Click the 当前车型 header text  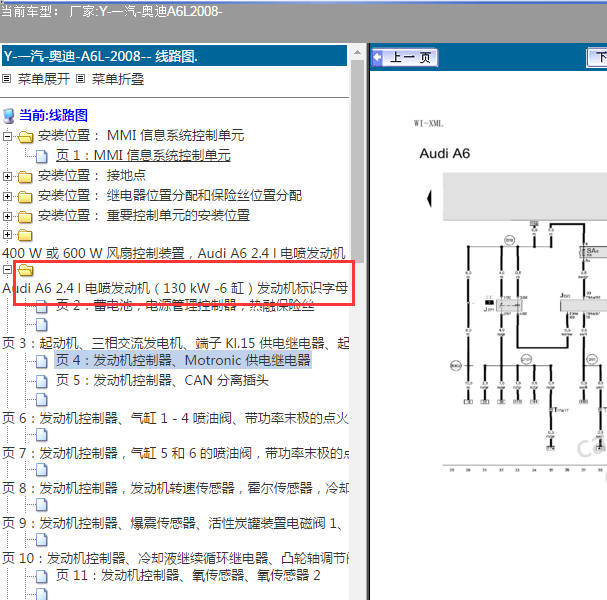[111, 11]
